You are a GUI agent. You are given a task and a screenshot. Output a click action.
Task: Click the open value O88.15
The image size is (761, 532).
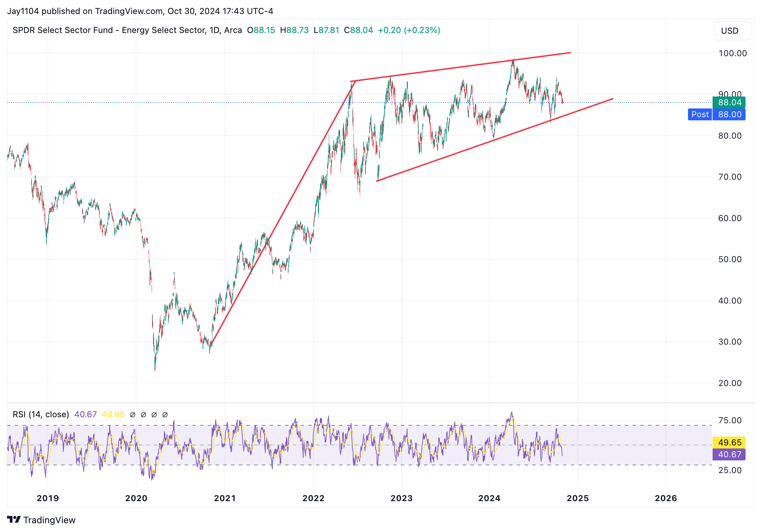click(x=261, y=30)
